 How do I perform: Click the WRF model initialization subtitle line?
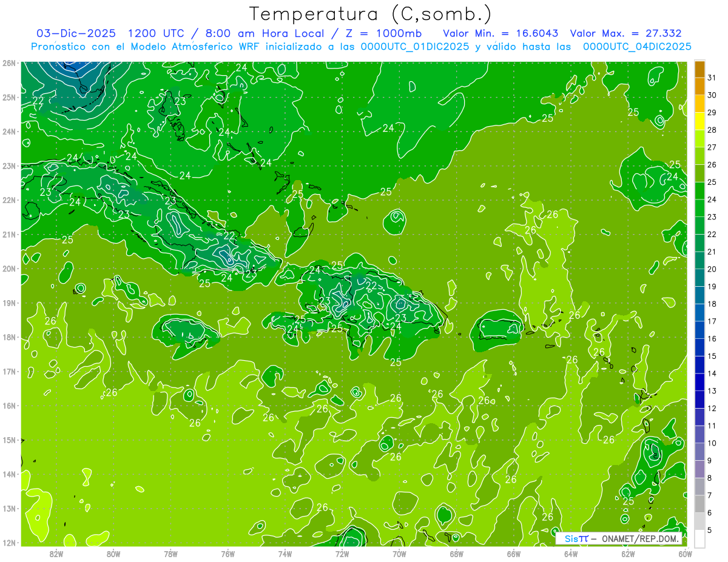click(x=361, y=47)
